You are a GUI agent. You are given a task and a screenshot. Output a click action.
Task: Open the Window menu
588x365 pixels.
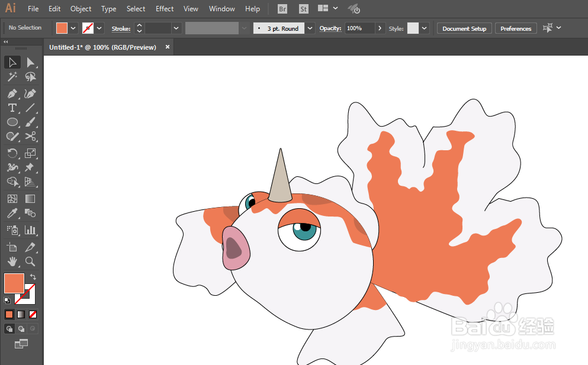[x=221, y=9]
